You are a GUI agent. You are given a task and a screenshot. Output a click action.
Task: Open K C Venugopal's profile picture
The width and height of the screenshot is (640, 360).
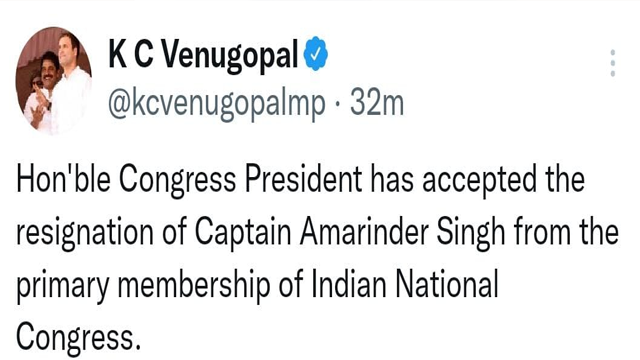53,80
